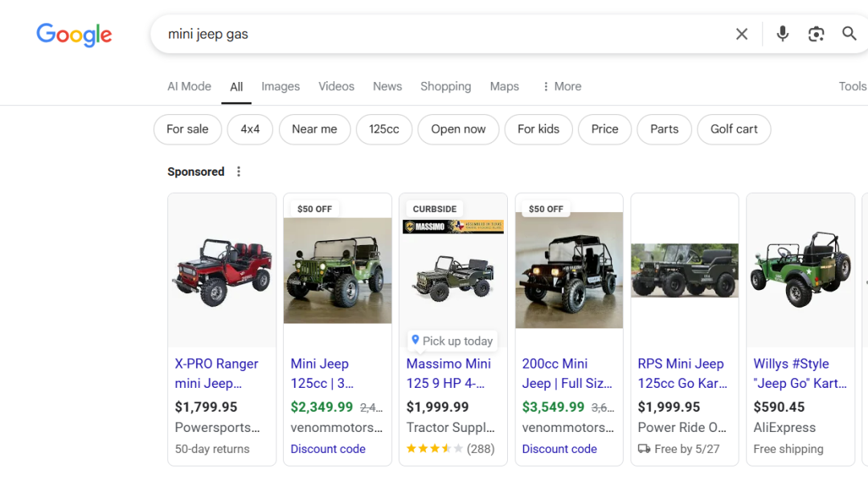Click in the search input field

point(442,34)
